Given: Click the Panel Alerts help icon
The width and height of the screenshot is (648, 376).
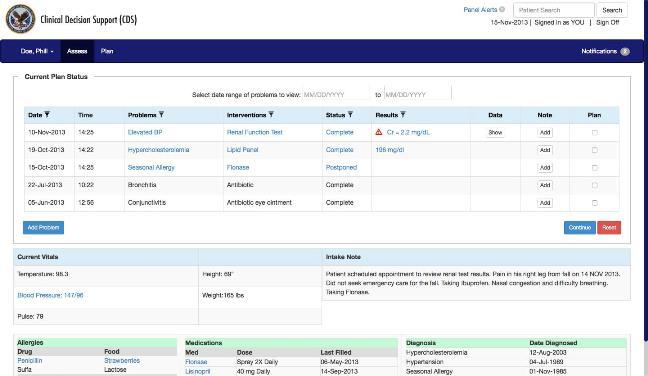Looking at the screenshot, I should tap(502, 10).
